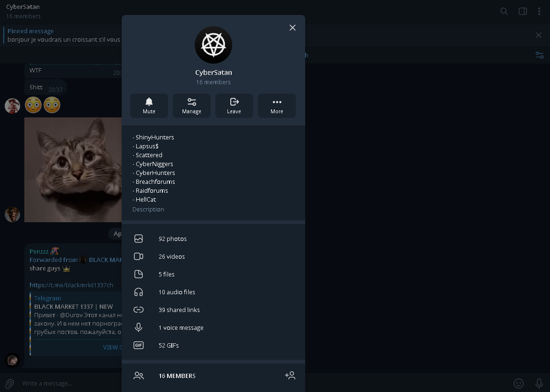Open the three-dot chat menu
Viewport: 550px width, 392px height.
[x=539, y=12]
